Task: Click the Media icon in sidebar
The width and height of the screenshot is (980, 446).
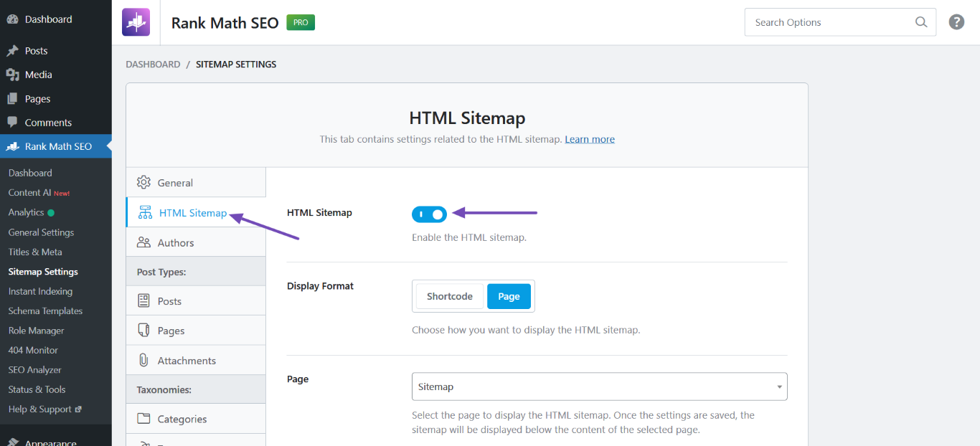Action: click(x=12, y=75)
